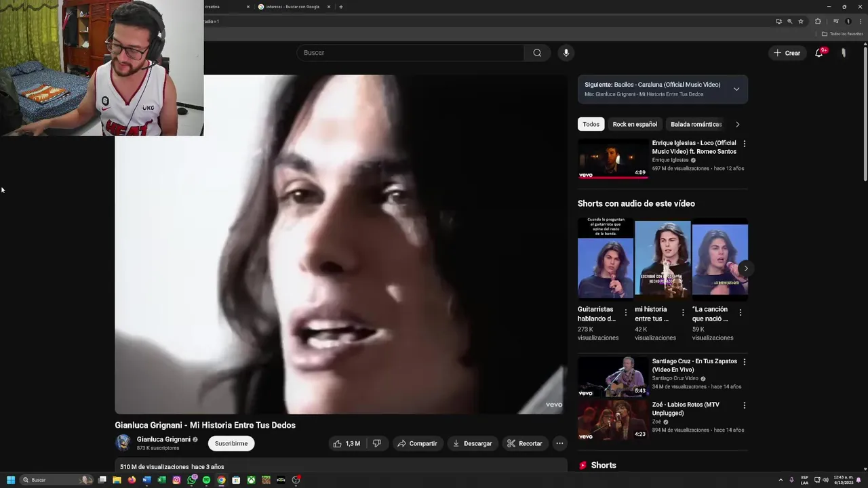Screen dimensions: 868x488
Task: Click the taskbar Buscar search box
Action: pos(56,480)
